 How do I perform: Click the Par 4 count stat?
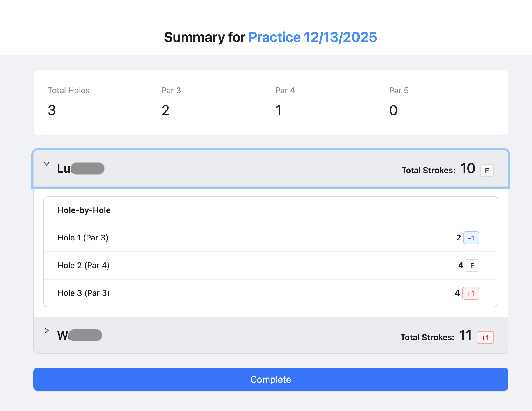point(285,102)
